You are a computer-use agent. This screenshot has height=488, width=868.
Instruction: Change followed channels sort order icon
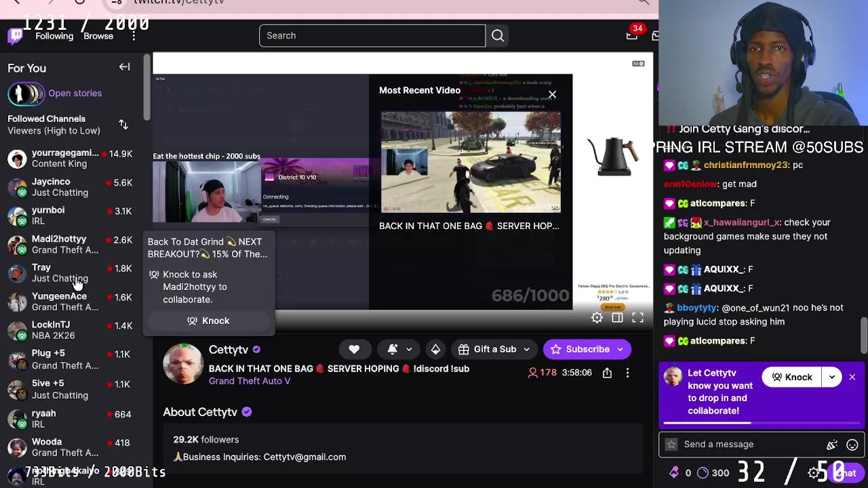point(123,125)
